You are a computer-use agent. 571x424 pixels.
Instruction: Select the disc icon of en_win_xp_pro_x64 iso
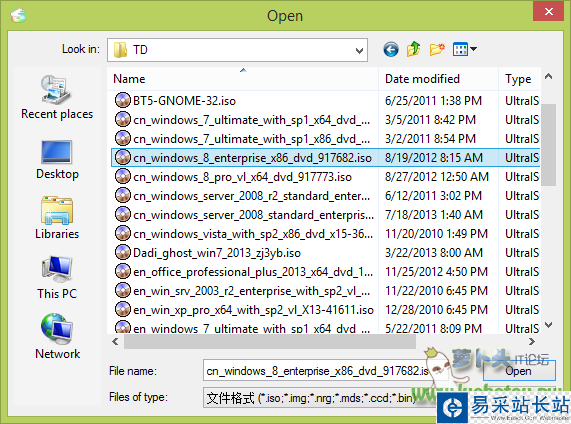coord(123,309)
